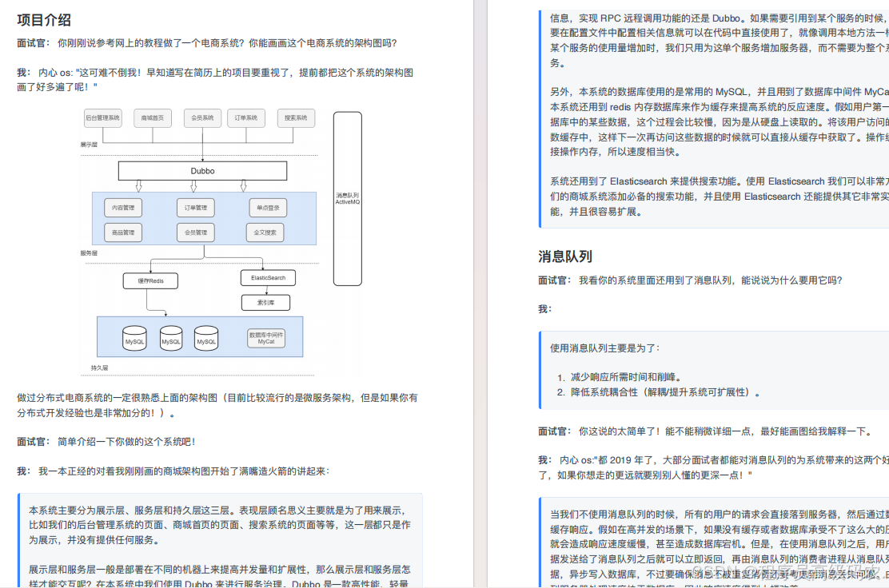Click the paragraph starting '系统还用到了 Elasticsearch 来提供搜索功能'
889x588 pixels.
[x=720, y=197]
